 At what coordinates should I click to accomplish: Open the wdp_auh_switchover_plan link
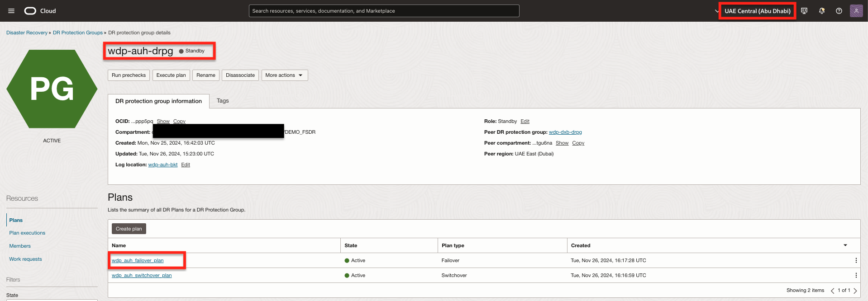click(x=142, y=275)
